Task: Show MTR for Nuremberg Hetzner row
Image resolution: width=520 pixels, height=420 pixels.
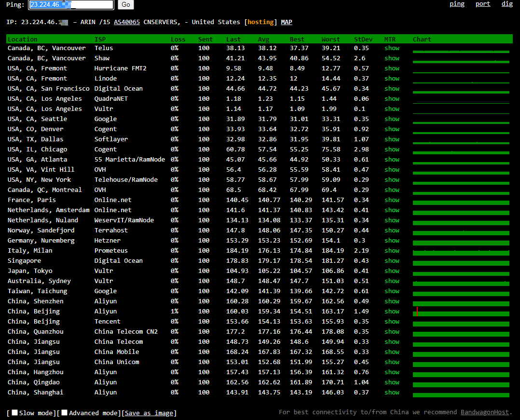Action: coord(392,240)
